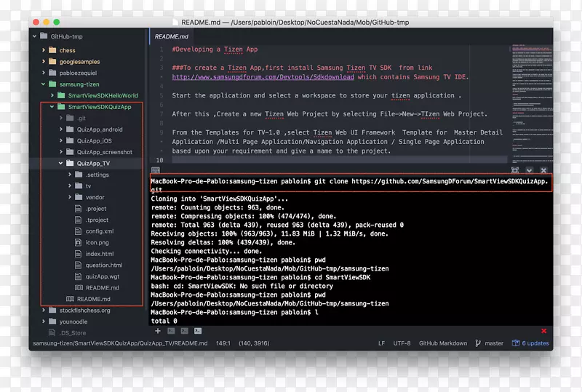Image resolution: width=582 pixels, height=392 pixels.
Task: Click the green zoom button in title bar
Action: 58,24
